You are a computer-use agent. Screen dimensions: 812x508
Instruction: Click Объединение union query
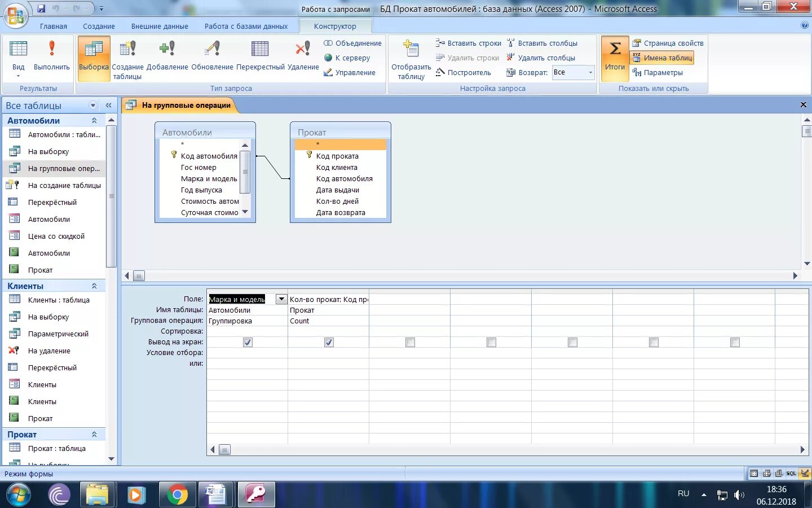point(352,43)
